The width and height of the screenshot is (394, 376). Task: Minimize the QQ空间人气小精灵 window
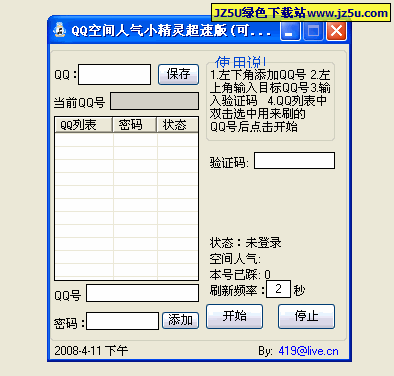click(290, 31)
